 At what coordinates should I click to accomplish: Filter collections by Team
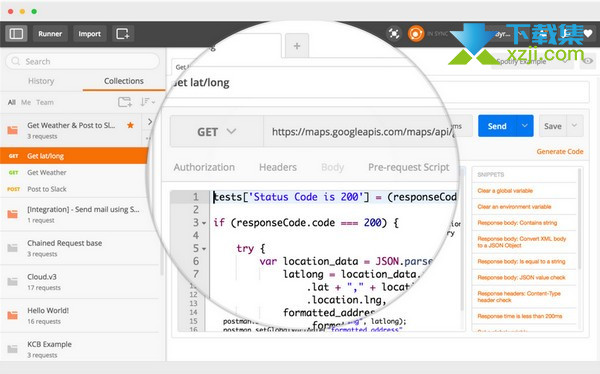click(45, 102)
